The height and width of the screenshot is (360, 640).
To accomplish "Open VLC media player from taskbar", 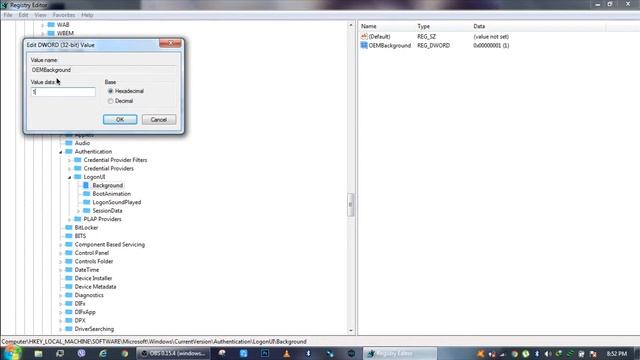I will click(287, 353).
